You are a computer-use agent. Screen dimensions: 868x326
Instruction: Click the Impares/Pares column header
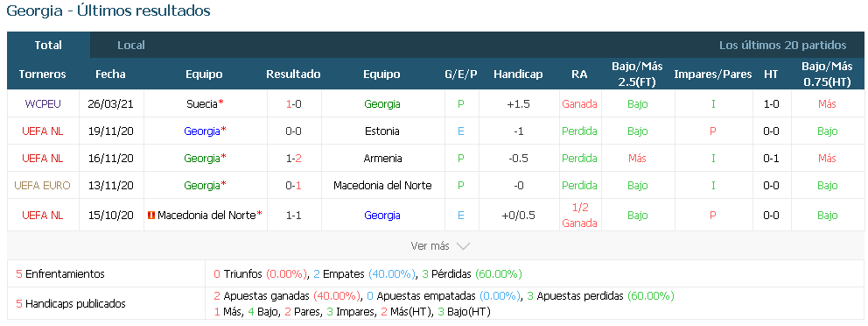tap(713, 74)
